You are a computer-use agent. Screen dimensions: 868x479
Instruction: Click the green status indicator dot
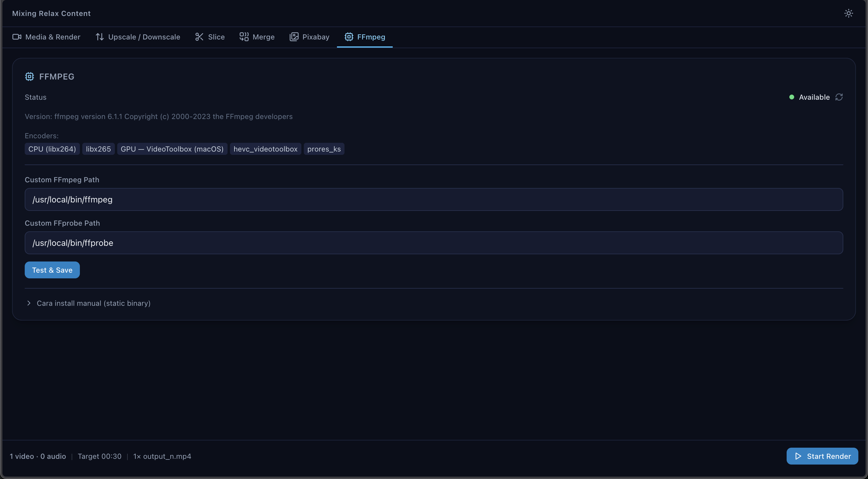[791, 97]
